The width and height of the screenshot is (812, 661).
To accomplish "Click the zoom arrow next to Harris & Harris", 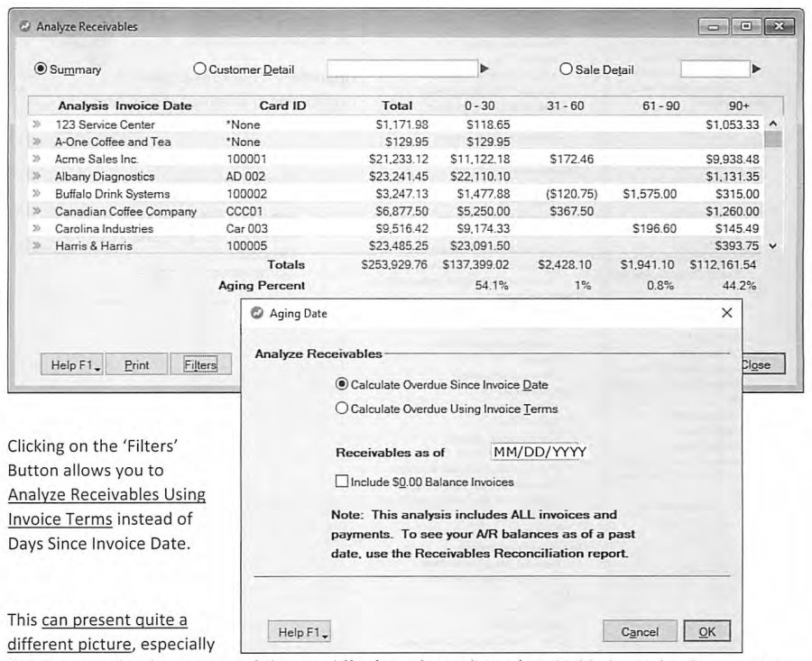I will click(37, 246).
